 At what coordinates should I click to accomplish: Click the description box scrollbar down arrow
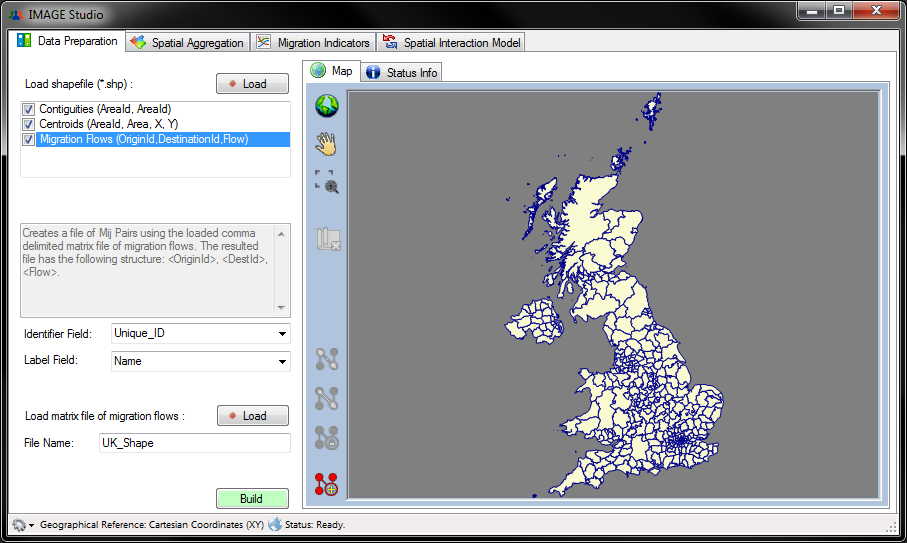281,308
